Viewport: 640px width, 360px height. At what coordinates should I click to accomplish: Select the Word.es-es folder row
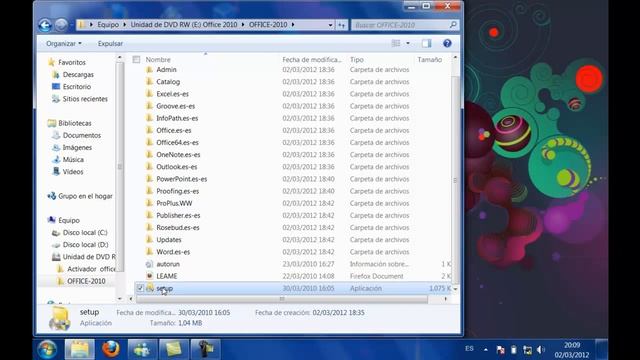tap(293, 252)
